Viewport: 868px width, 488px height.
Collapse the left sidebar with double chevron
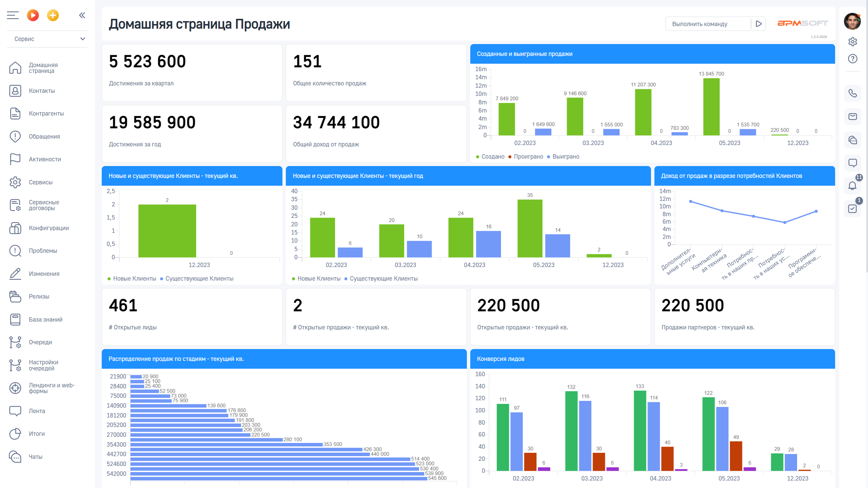click(x=82, y=15)
